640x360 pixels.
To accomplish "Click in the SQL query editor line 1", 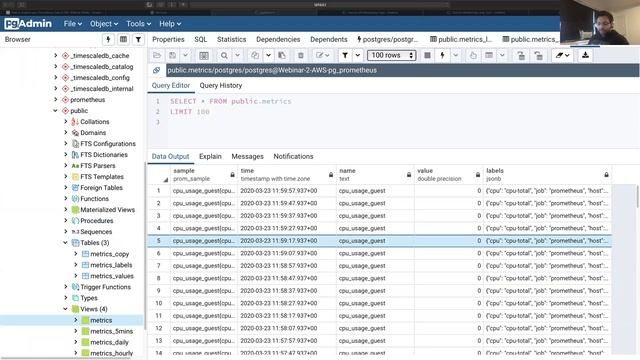I will coord(231,101).
